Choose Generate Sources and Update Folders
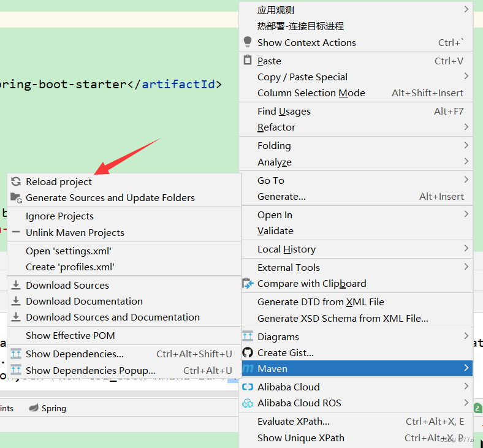Screen dimensions: 483x448 [x=124, y=198]
